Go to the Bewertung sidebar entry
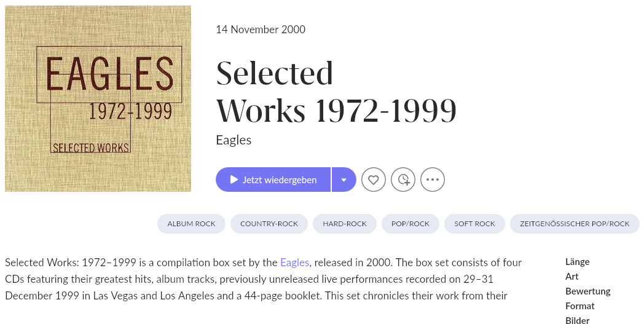Viewport: 644px width, 324px height. point(587,291)
